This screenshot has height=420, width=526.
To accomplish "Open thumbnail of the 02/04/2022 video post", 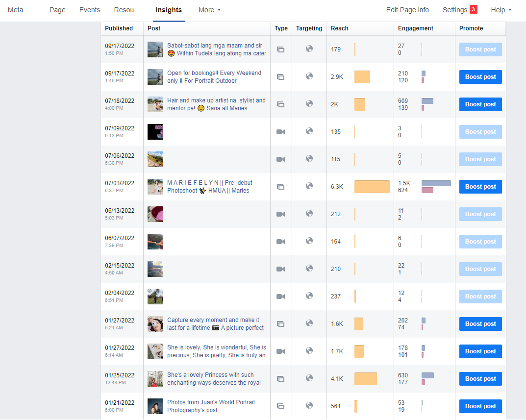I will pos(155,296).
